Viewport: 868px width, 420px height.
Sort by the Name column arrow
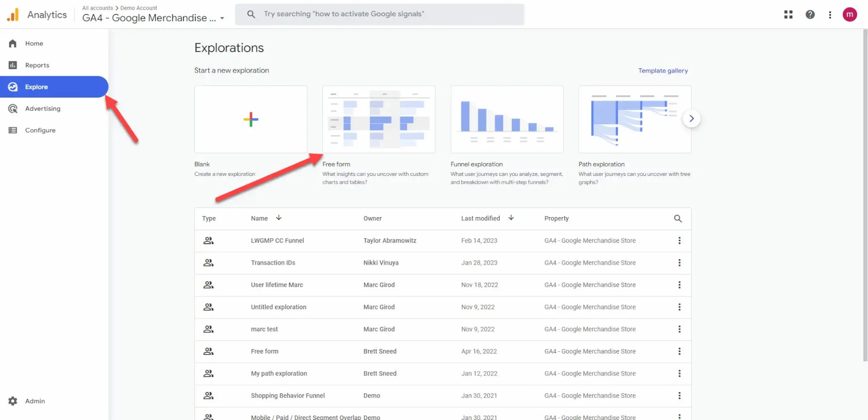tap(278, 218)
